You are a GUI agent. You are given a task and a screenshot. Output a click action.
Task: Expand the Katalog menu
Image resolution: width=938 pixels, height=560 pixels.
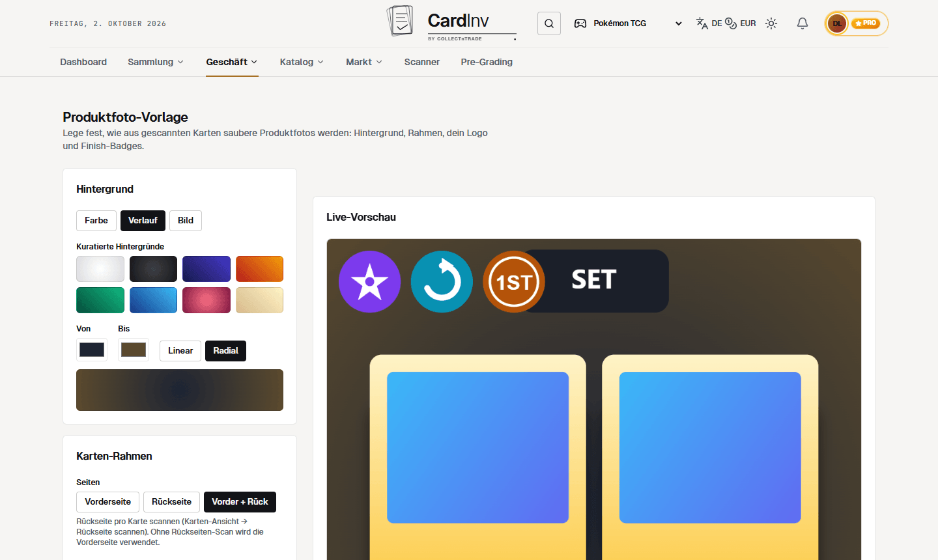(302, 62)
